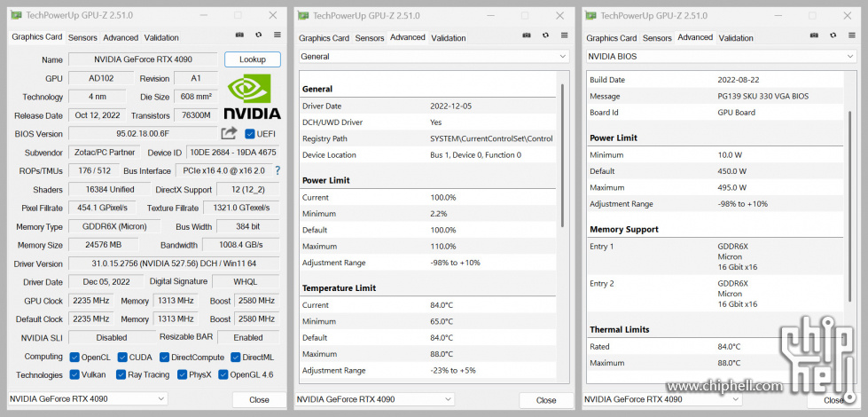Click Memory Support Entry 1 row
This screenshot has width=868, height=417.
tap(716, 256)
